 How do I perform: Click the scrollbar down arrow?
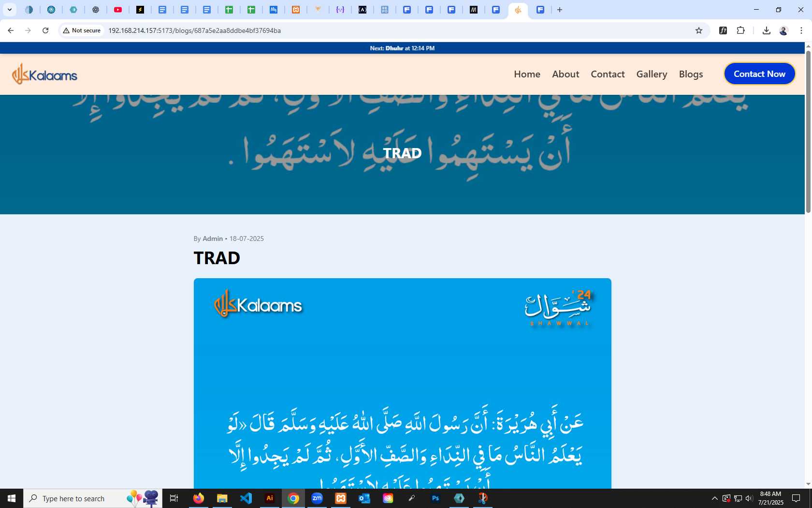click(x=808, y=484)
